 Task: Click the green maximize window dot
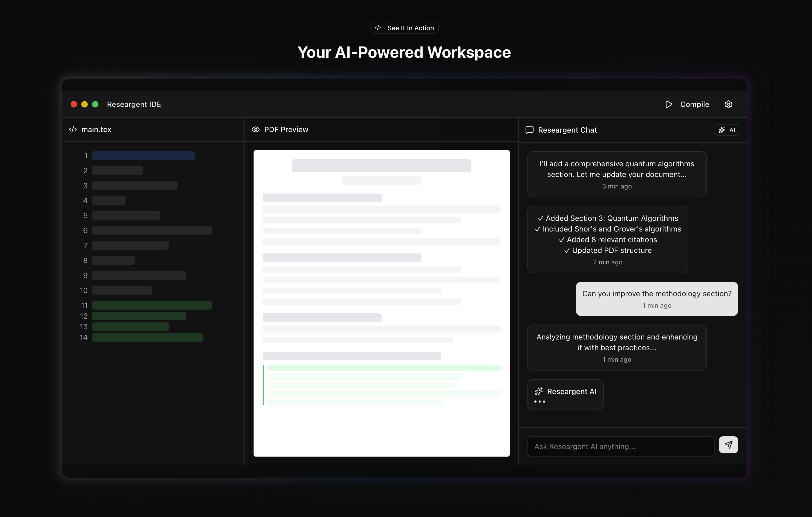pyautogui.click(x=95, y=104)
